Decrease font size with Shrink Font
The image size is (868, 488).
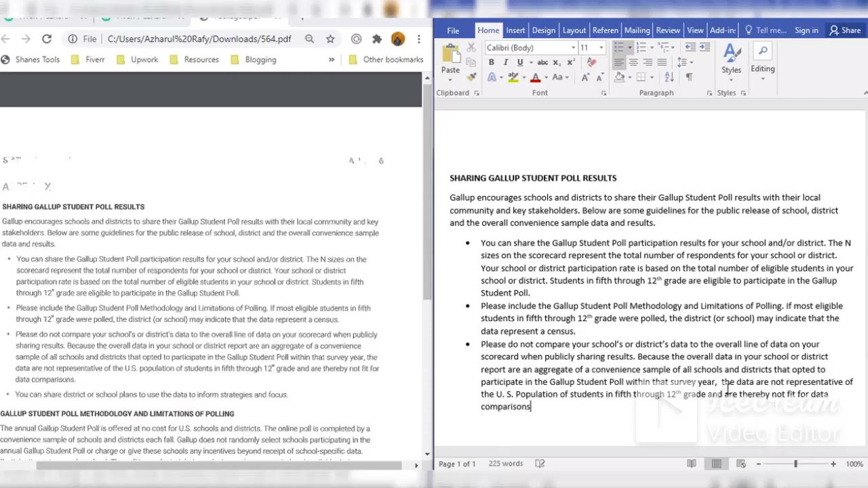click(599, 77)
